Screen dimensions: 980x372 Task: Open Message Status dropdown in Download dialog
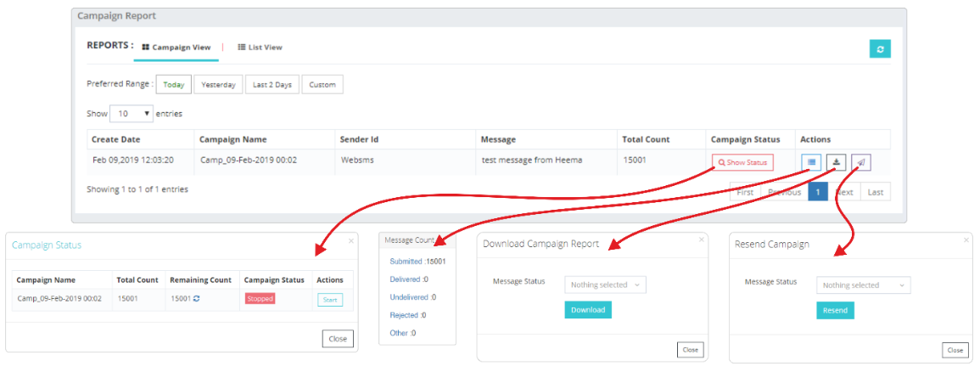tap(605, 285)
